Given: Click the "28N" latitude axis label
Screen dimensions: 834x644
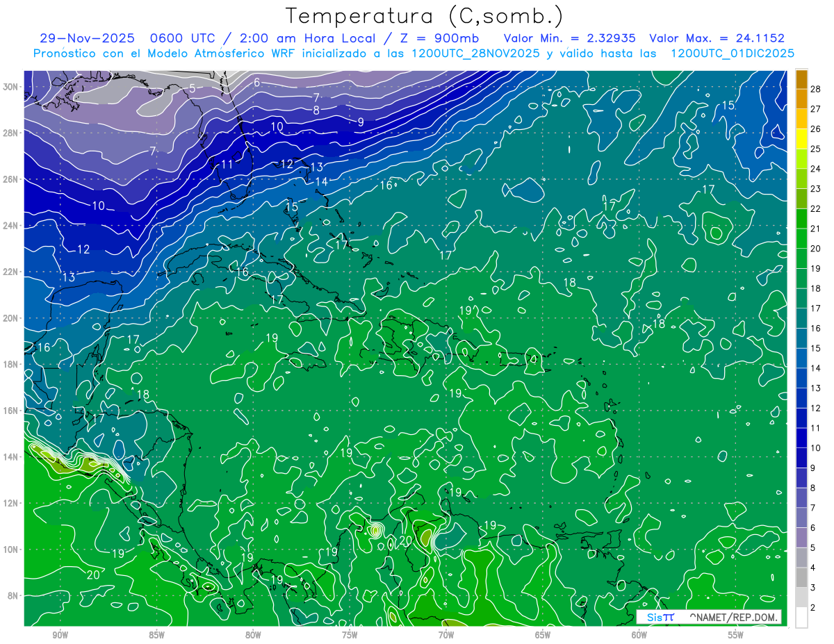Looking at the screenshot, I should (x=12, y=133).
